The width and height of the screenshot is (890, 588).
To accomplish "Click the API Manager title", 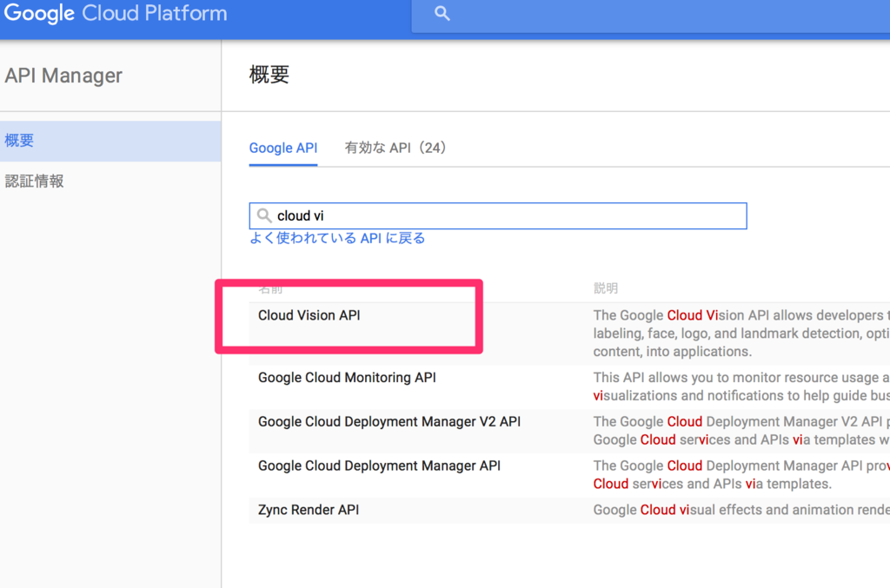I will point(63,76).
